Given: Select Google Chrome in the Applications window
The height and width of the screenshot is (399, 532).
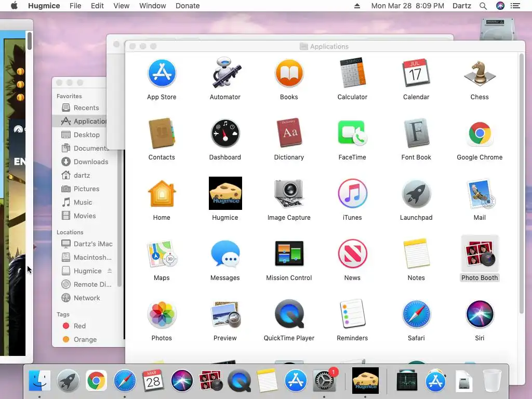Looking at the screenshot, I should tap(480, 134).
